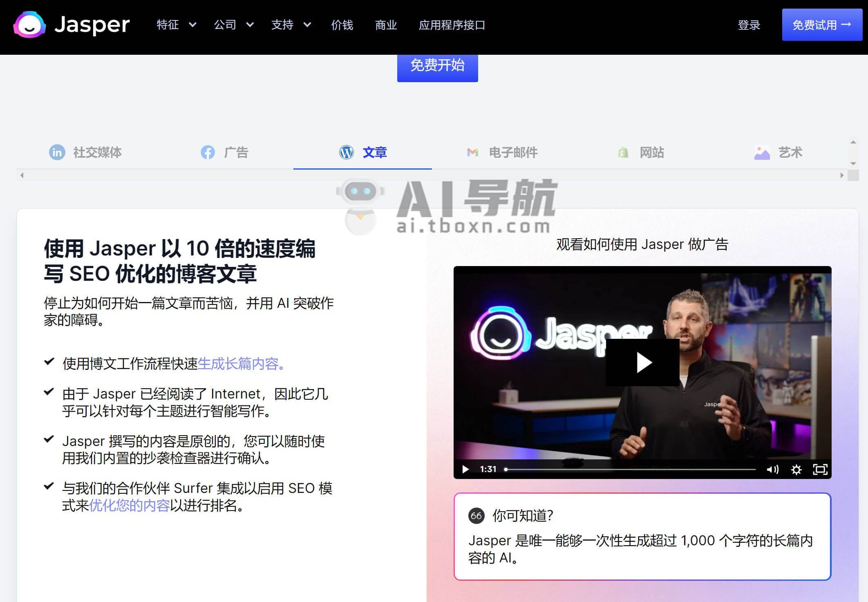
Task: Follow the 生成长篇内容 link
Action: [238, 363]
